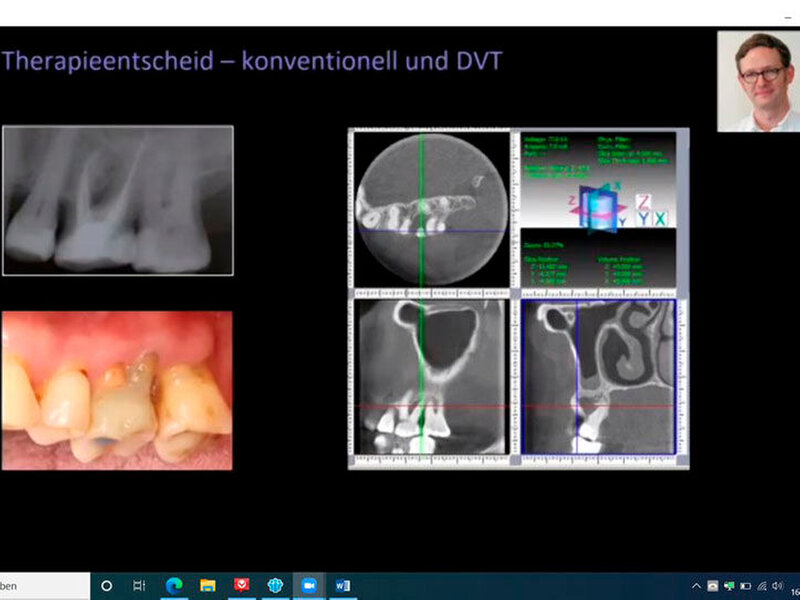Open the blue figure app in taskbar
The width and height of the screenshot is (800, 600).
pos(275,585)
